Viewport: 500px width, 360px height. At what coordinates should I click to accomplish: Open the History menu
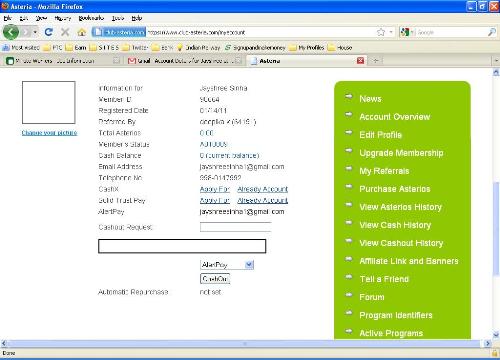(x=63, y=18)
